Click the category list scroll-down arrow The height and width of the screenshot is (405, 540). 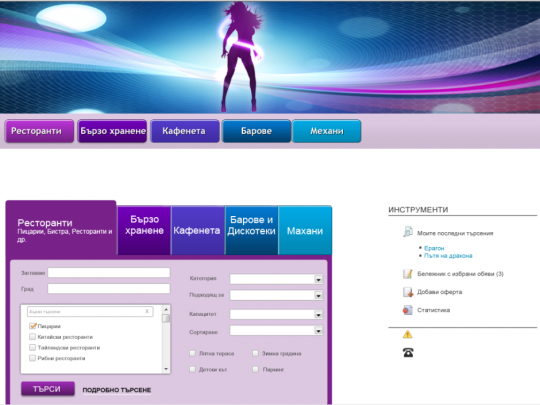(166, 369)
